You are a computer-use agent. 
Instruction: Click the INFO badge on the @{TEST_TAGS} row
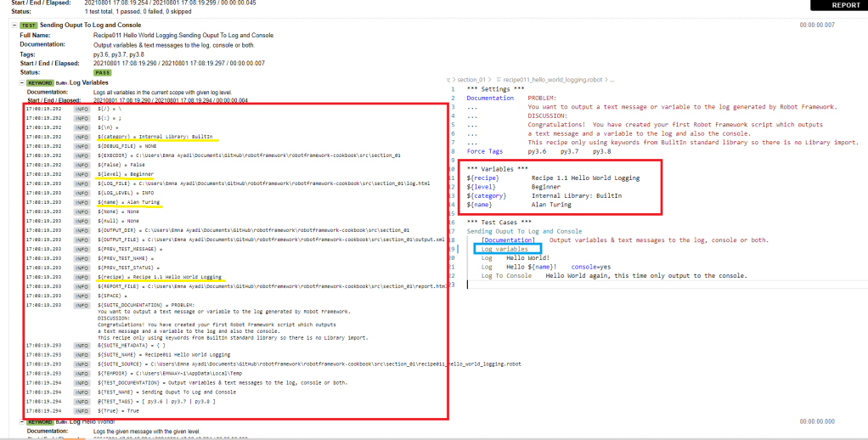[x=82, y=402]
